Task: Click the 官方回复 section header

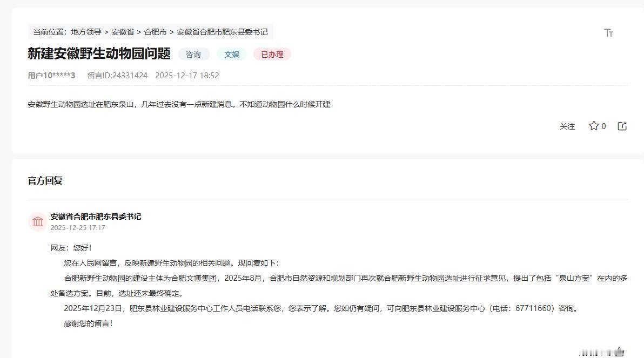Action: [46, 180]
